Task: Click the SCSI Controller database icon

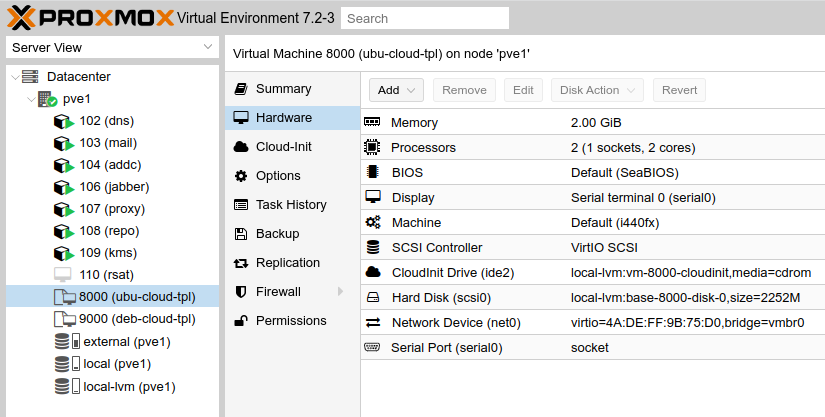Action: 373,247
